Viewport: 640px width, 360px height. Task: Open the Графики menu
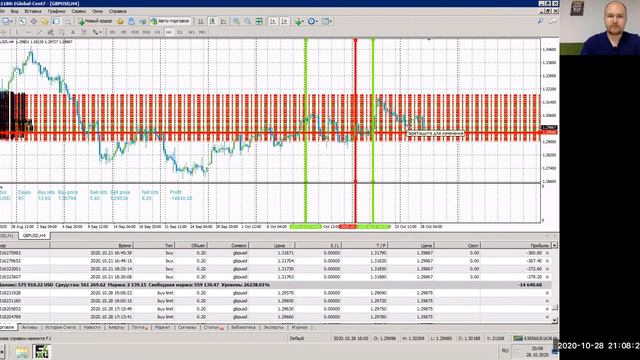click(x=56, y=11)
